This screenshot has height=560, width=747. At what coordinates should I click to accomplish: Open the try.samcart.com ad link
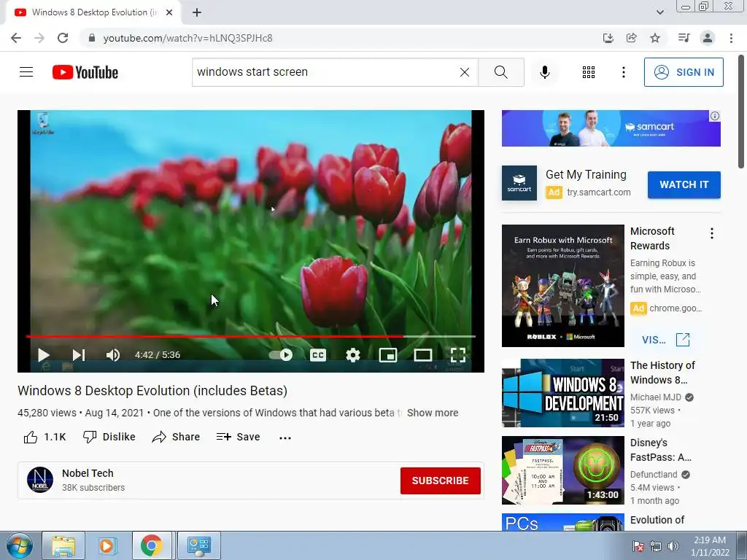(598, 192)
